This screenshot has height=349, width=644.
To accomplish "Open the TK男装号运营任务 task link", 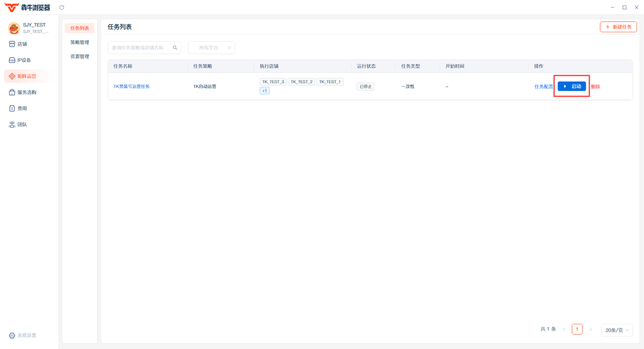I will [131, 87].
